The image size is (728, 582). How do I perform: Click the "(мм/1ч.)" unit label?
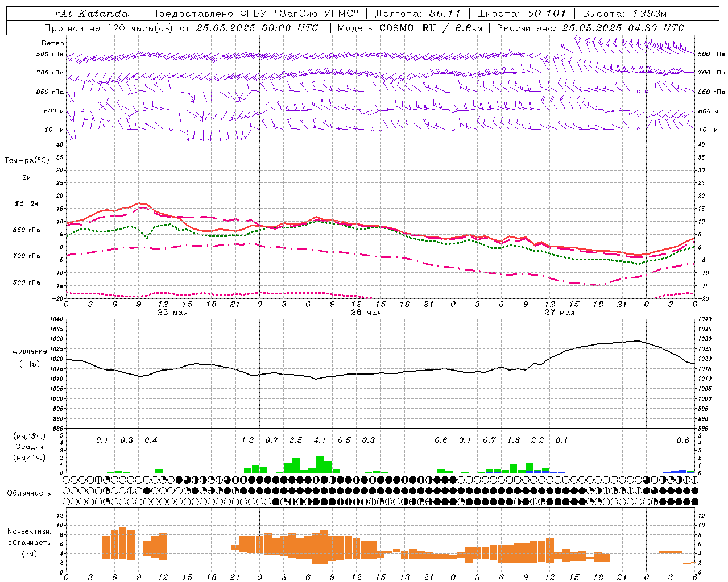pos(30,458)
